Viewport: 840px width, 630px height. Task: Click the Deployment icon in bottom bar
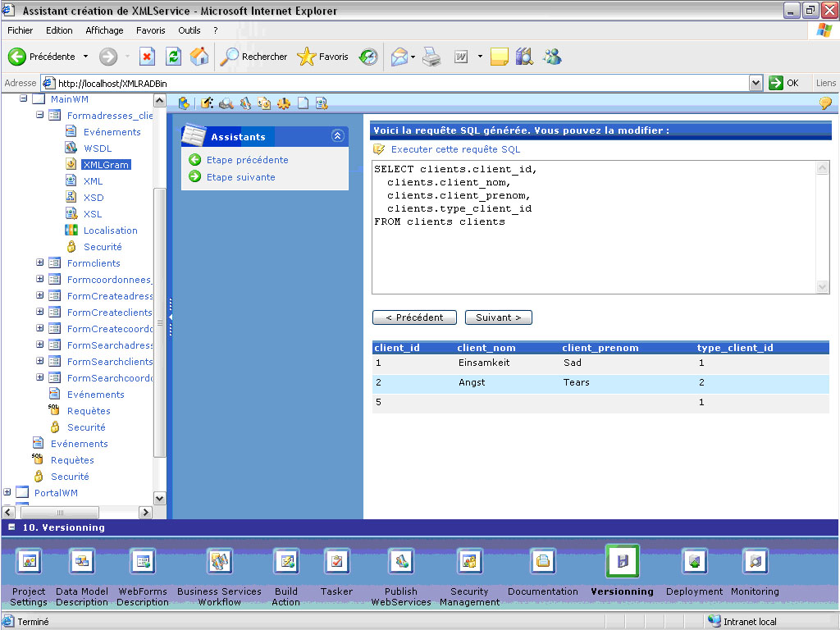(x=694, y=562)
